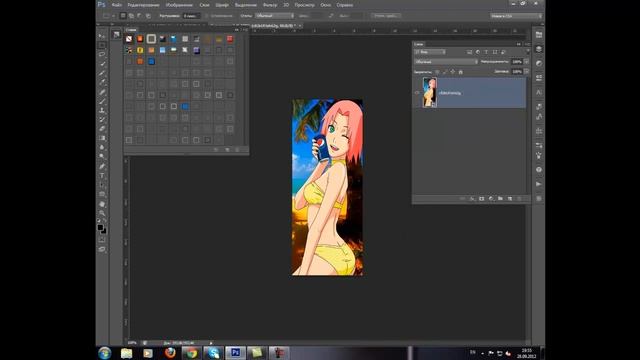
Task: Open the layer blending mode dropdown
Action: [446, 62]
